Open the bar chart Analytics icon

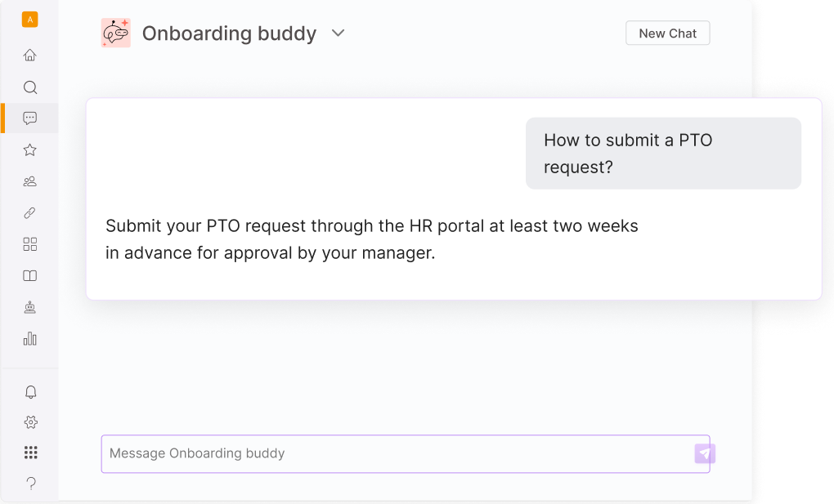[x=29, y=339]
